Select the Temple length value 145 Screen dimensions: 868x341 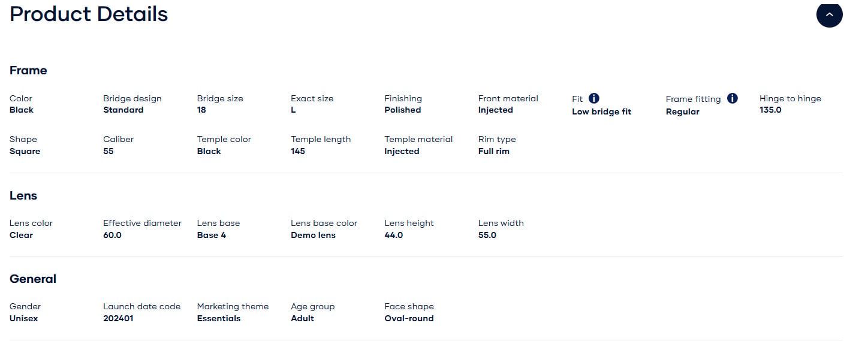click(298, 151)
